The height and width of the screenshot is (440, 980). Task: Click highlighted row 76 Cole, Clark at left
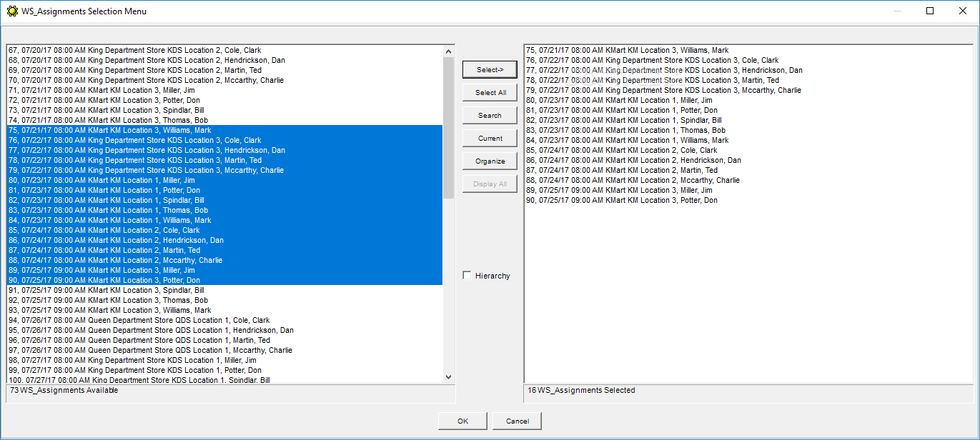coord(224,140)
